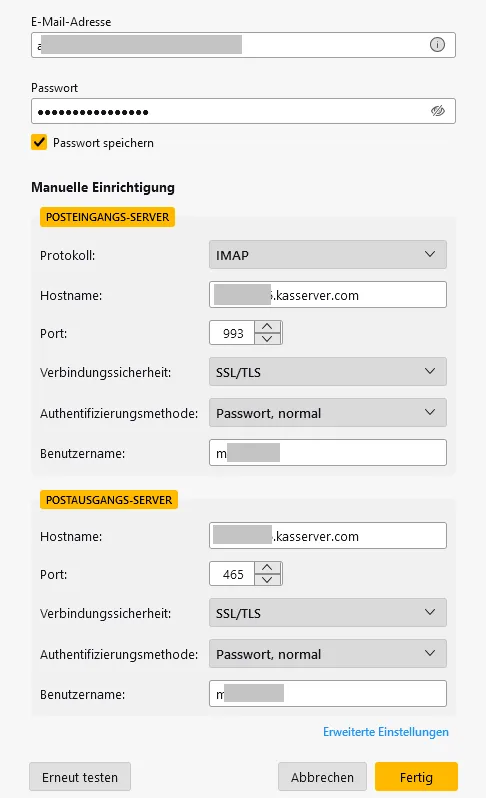This screenshot has width=486, height=798.
Task: Expand incoming Authentifizierungsmethode dropdown
Action: coord(328,413)
